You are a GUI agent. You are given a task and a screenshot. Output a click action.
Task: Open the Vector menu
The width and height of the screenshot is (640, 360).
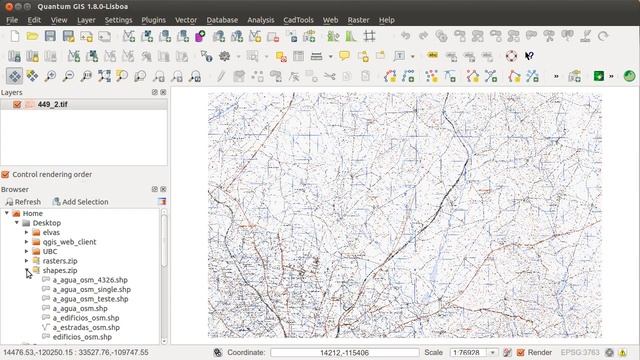186,20
